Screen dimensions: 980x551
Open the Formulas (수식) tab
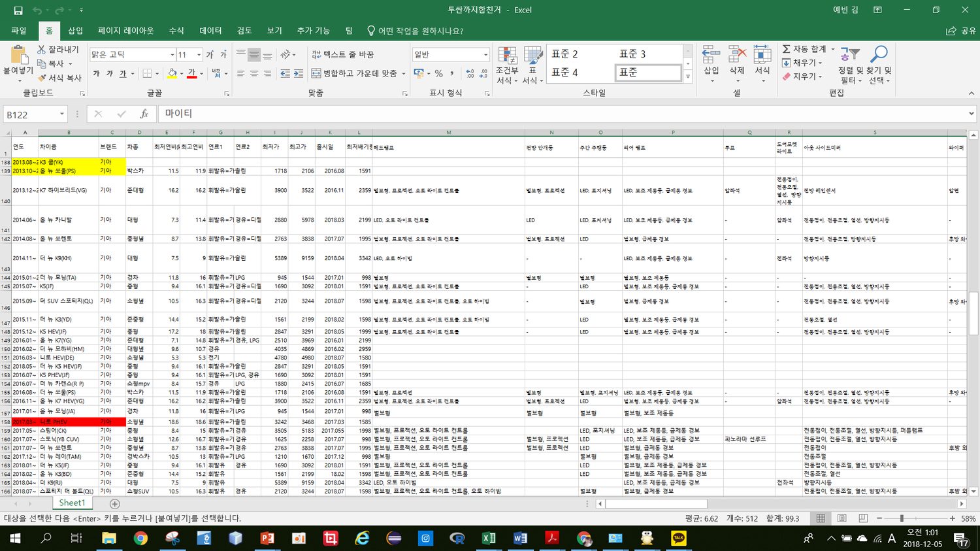click(x=176, y=31)
